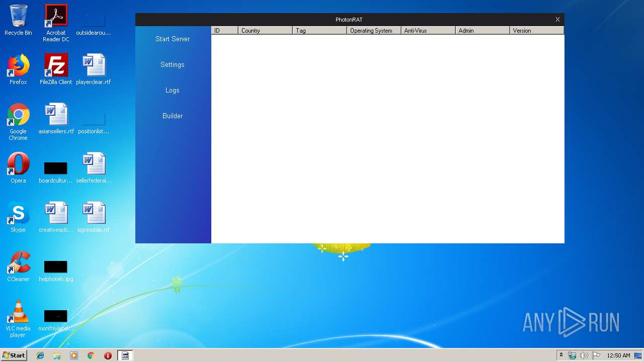Switch to PhotonRAT taskbar button
This screenshot has height=362, width=644.
tap(125, 355)
